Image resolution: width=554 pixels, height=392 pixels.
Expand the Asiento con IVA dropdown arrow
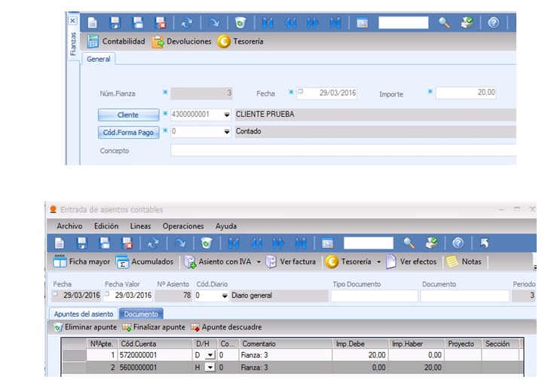pyautogui.click(x=259, y=262)
